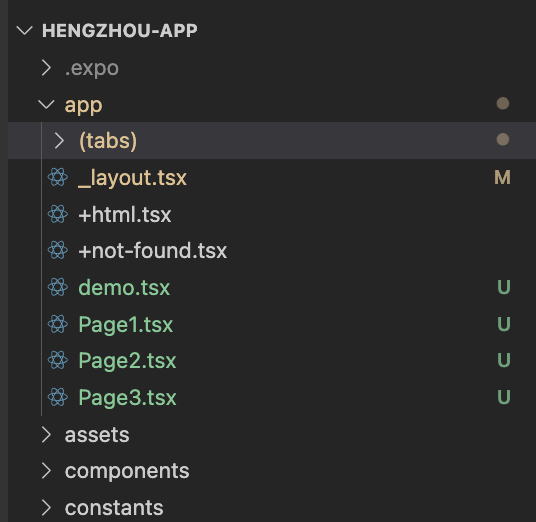This screenshot has height=522, width=536.
Task: Click the React icon next to Page2.tsx
Action: 57,360
